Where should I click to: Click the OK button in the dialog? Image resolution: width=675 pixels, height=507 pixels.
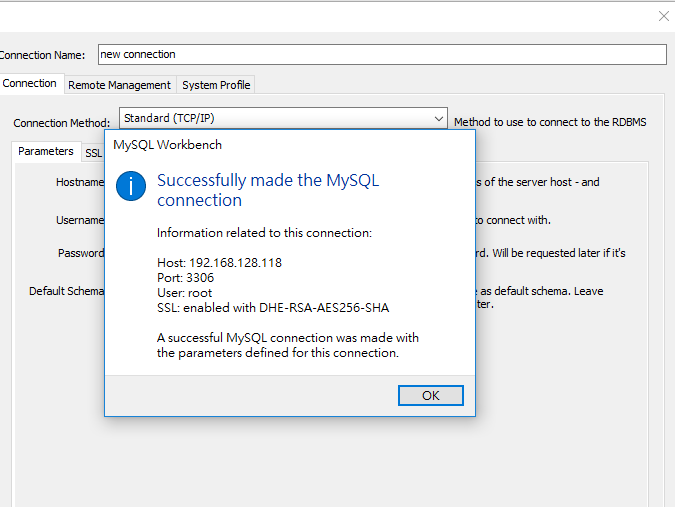(x=430, y=395)
